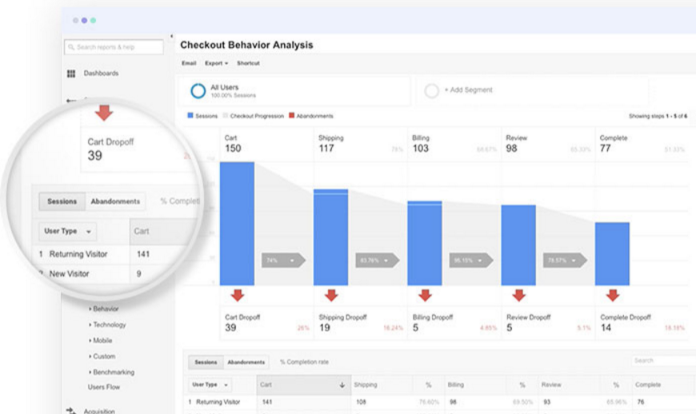Click the blue Cart funnel bar

237,224
